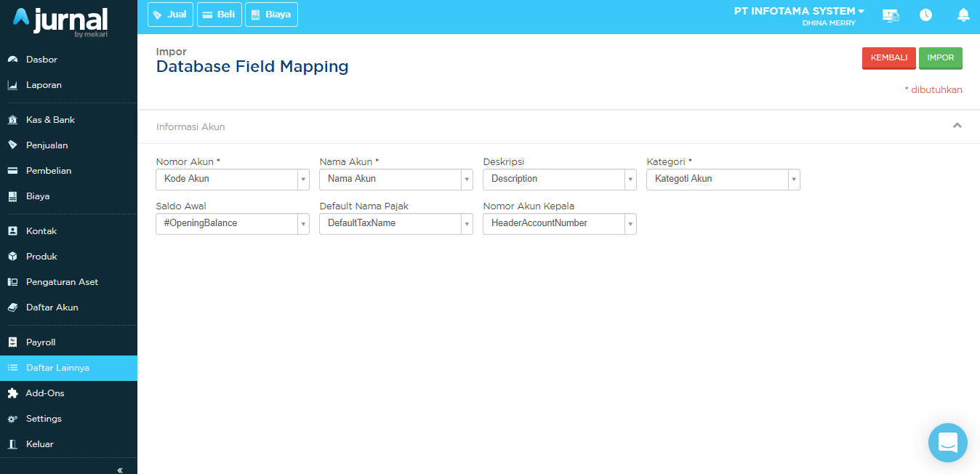Viewport: 980px width, 474px height.
Task: Open the clock history icon
Action: pos(925,15)
